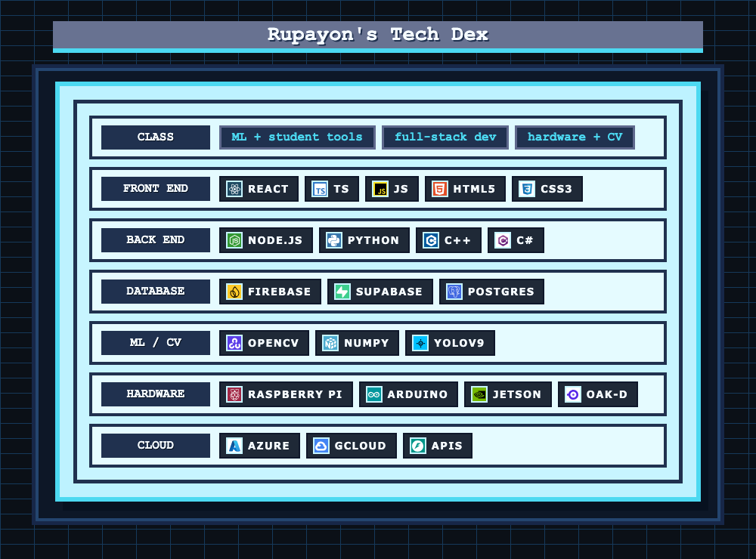Click the APIS badge text
Image resolution: width=756 pixels, height=559 pixels.
[447, 446]
